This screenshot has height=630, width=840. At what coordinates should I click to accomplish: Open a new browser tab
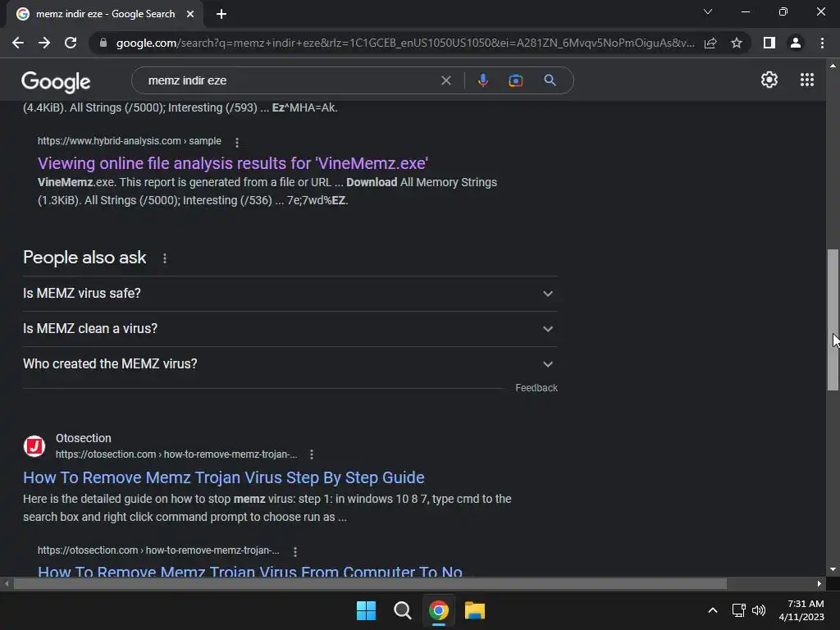[221, 14]
